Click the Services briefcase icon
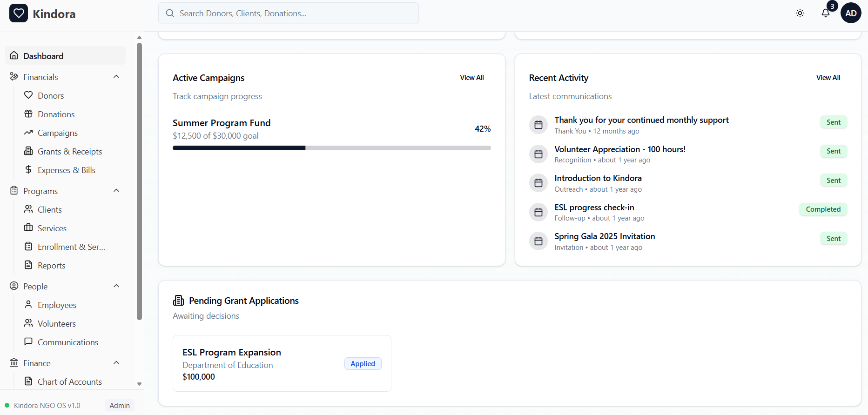Viewport: 868px width, 415px height. click(28, 228)
